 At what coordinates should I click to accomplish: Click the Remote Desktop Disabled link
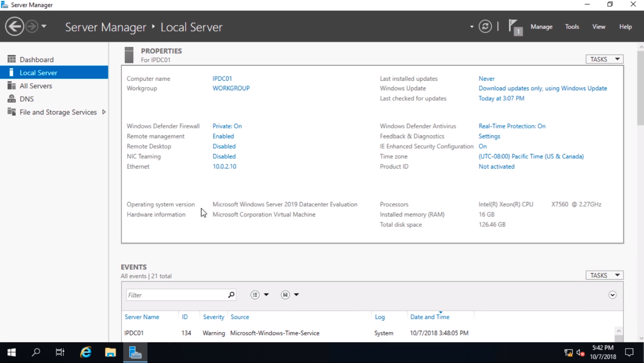point(224,147)
